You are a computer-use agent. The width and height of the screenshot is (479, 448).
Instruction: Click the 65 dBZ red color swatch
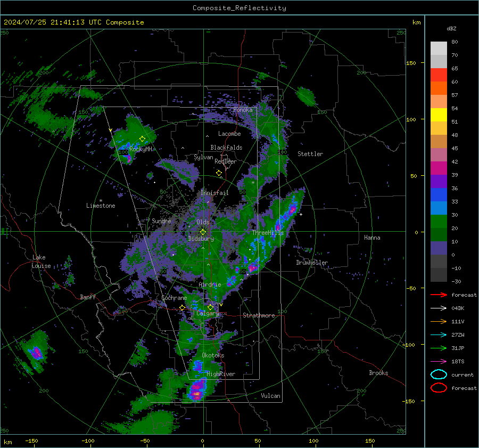(x=439, y=75)
